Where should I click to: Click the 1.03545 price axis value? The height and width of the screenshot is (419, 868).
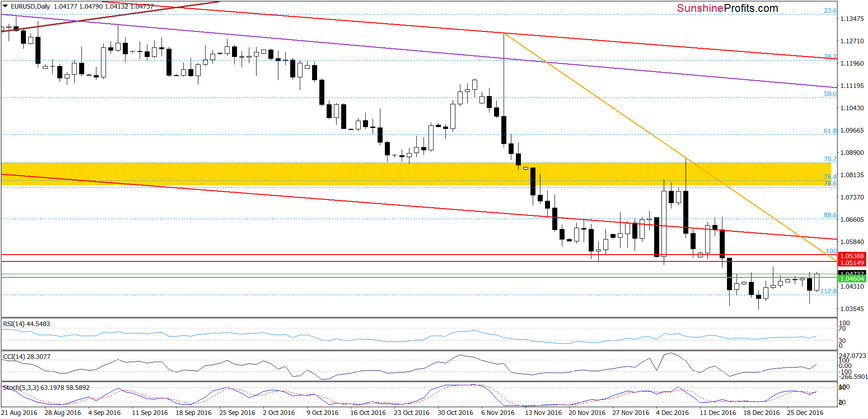pos(852,309)
